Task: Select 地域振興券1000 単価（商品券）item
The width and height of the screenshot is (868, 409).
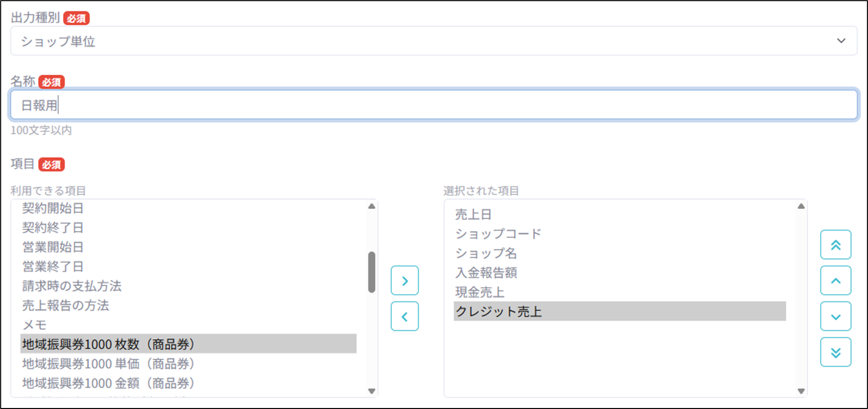Action: click(x=108, y=364)
